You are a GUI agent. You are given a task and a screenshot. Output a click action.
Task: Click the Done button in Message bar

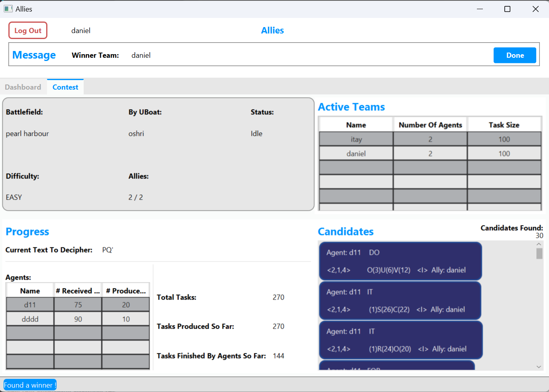coord(515,55)
